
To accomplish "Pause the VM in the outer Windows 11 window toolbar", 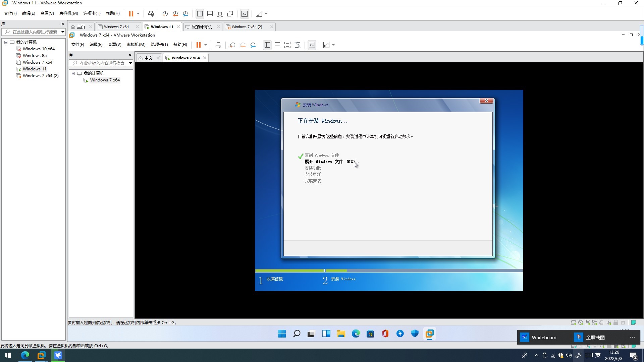I will 131,14.
